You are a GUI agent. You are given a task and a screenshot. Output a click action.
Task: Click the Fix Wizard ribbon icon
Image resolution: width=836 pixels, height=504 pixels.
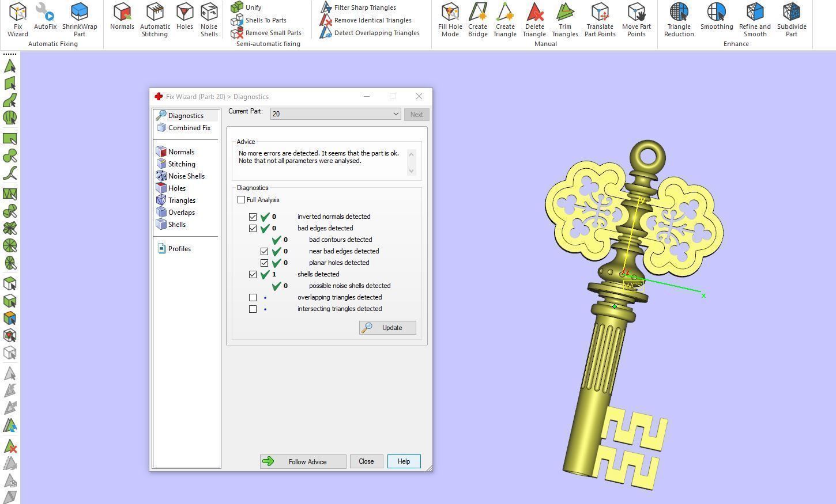(17, 19)
